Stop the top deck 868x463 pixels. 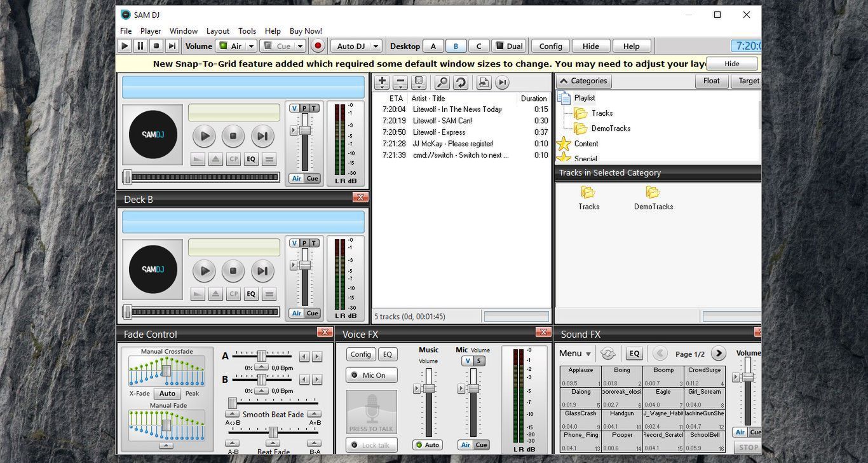click(x=233, y=135)
